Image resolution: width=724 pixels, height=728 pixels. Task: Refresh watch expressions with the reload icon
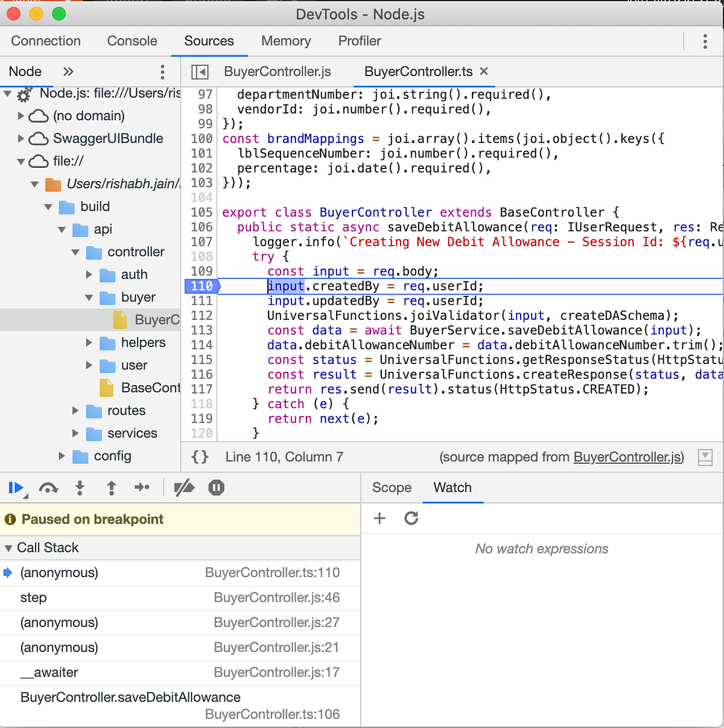pyautogui.click(x=411, y=518)
